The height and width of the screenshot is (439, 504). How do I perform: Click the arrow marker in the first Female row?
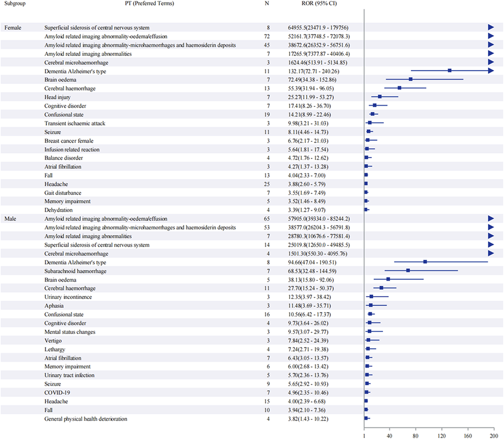click(491, 27)
